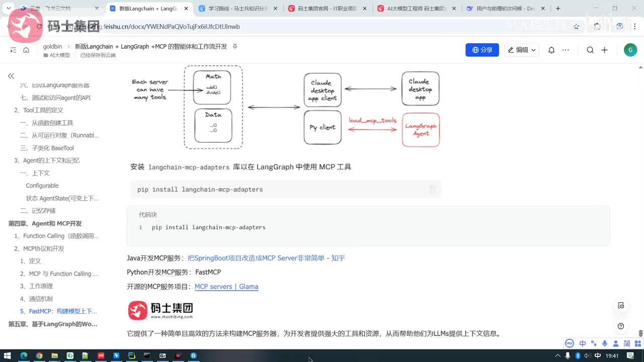Image resolution: width=644 pixels, height=362 pixels.
Task: Select 三、子类化 BaseTool outline entry
Action: click(47, 148)
